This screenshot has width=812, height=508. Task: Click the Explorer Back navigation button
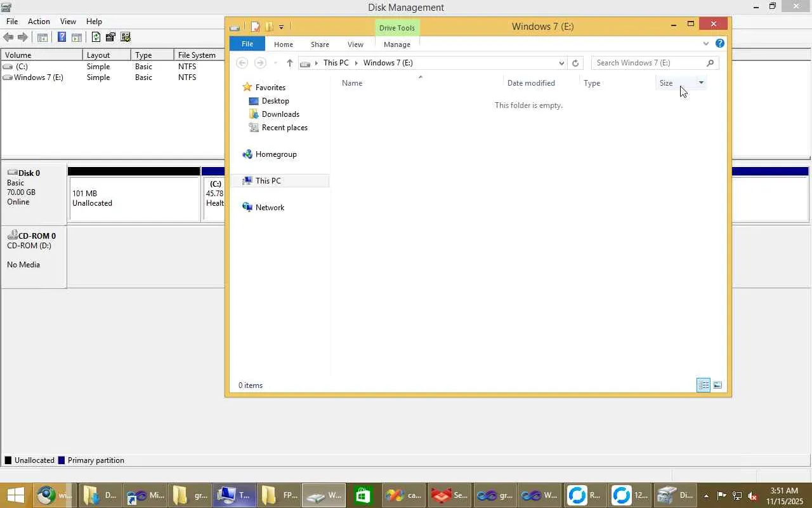point(242,63)
